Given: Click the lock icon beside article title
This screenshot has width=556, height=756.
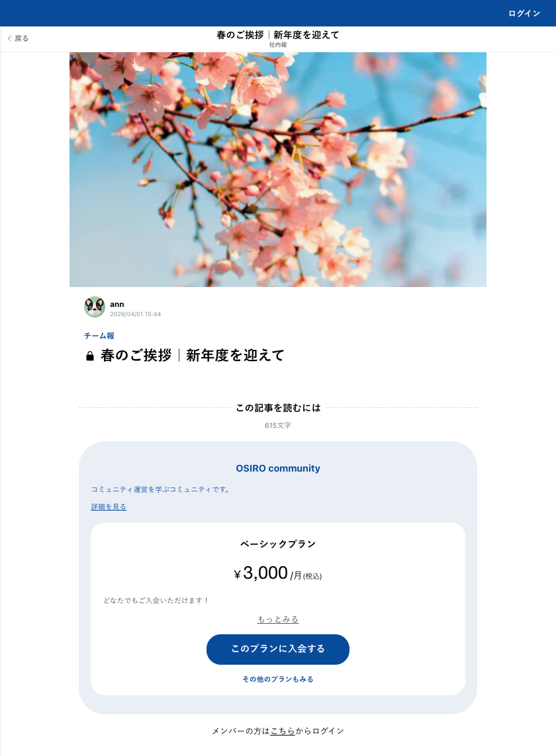Looking at the screenshot, I should pos(90,357).
